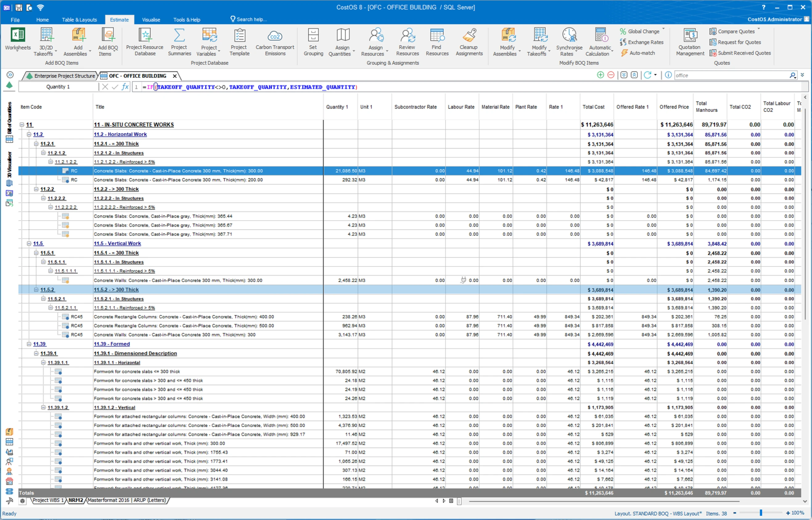
Task: Switch to the Visualise ribbon tab
Action: 151,20
